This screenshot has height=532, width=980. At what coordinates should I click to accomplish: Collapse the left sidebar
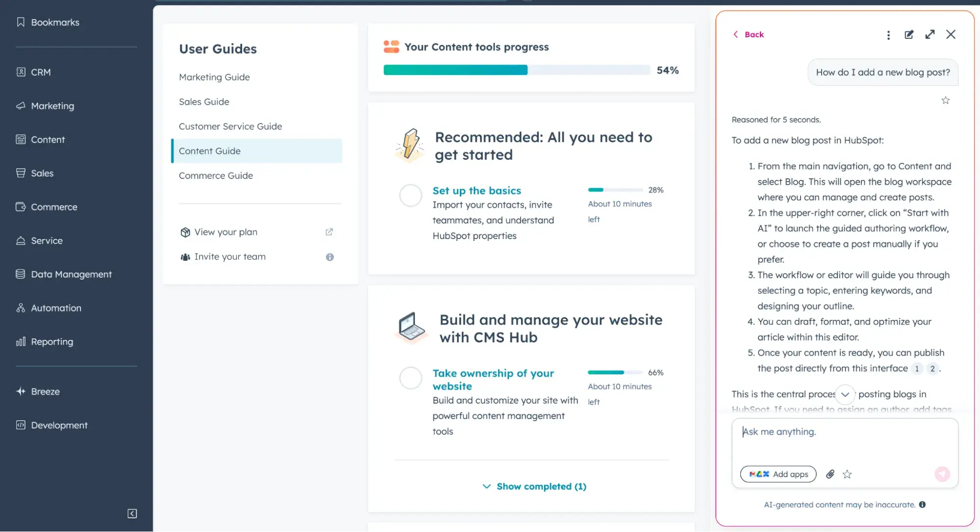click(131, 513)
